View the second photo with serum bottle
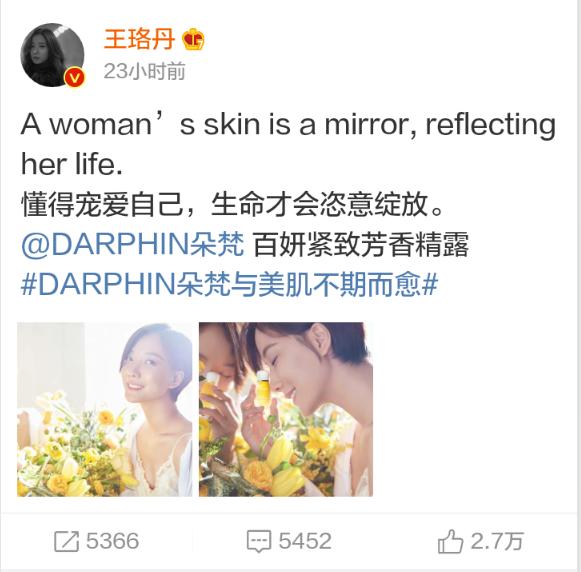The width and height of the screenshot is (581, 572). [x=286, y=409]
